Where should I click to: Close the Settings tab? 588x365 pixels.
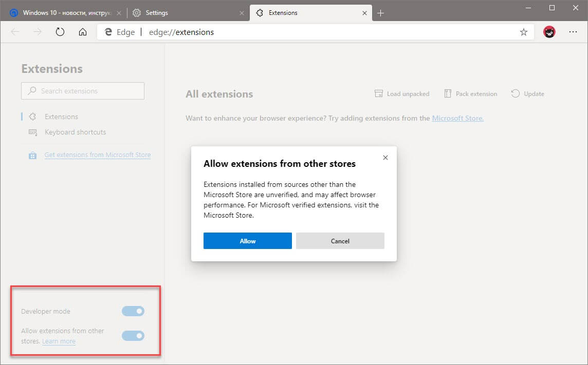(x=242, y=13)
